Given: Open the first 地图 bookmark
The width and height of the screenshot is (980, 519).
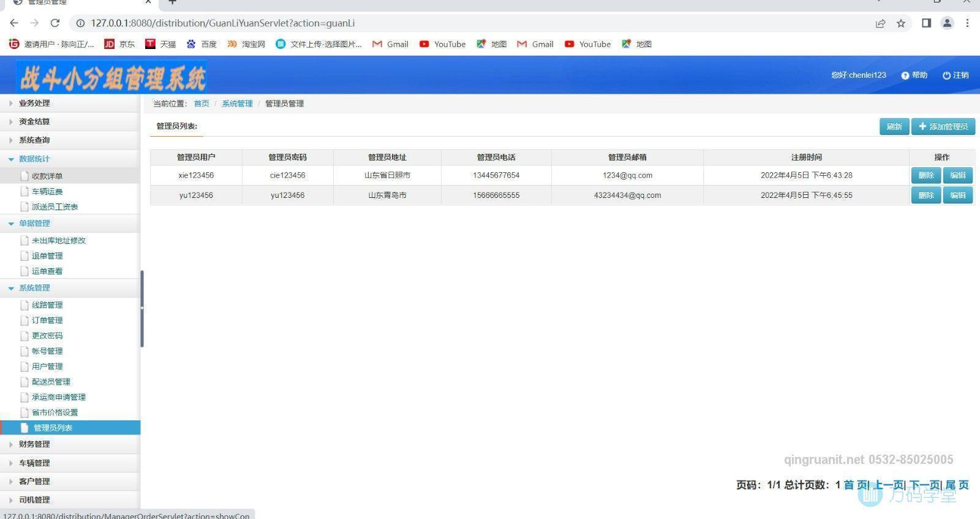Looking at the screenshot, I should click(491, 44).
